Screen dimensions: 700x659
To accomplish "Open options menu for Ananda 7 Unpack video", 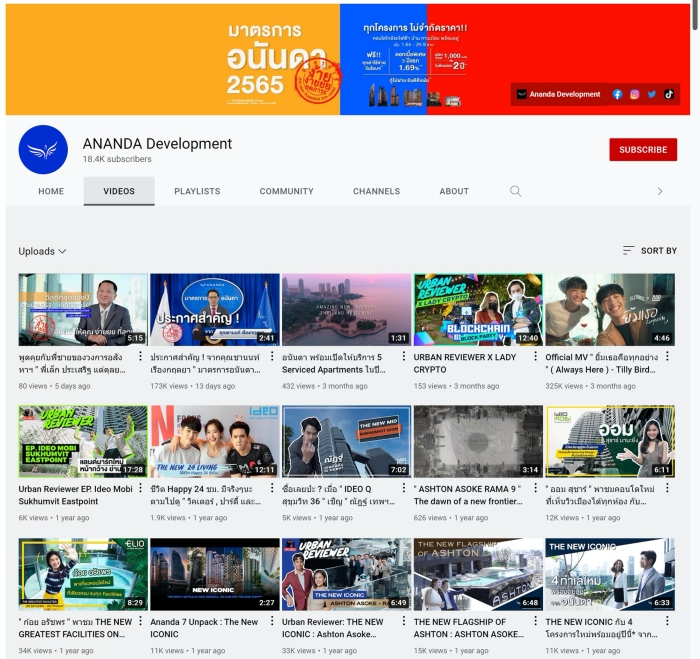I will click(272, 621).
